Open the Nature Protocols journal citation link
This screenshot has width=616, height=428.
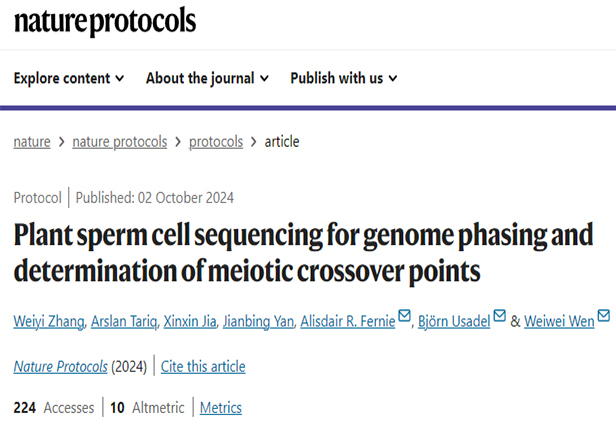pos(61,367)
